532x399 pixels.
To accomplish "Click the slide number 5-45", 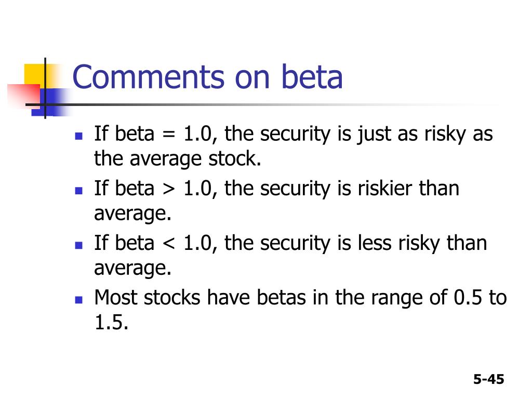I will pyautogui.click(x=488, y=379).
